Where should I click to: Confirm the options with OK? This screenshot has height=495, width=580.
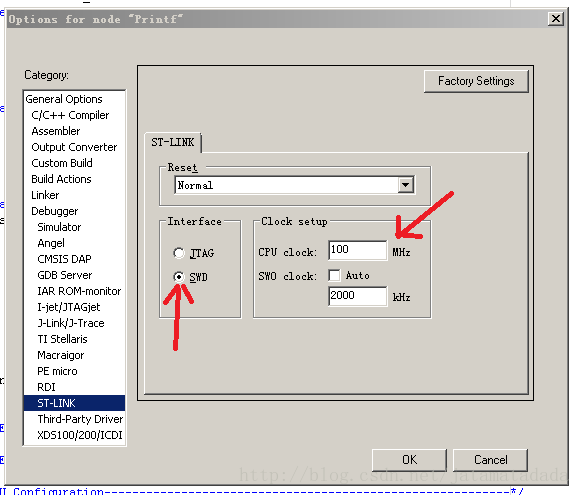pyautogui.click(x=409, y=460)
